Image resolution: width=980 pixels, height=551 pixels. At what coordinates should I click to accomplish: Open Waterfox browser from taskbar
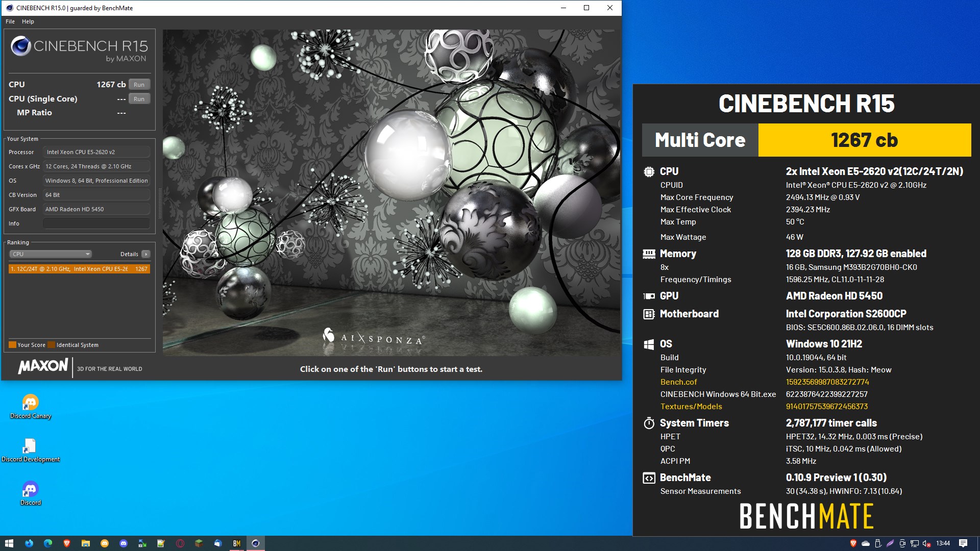[29, 543]
